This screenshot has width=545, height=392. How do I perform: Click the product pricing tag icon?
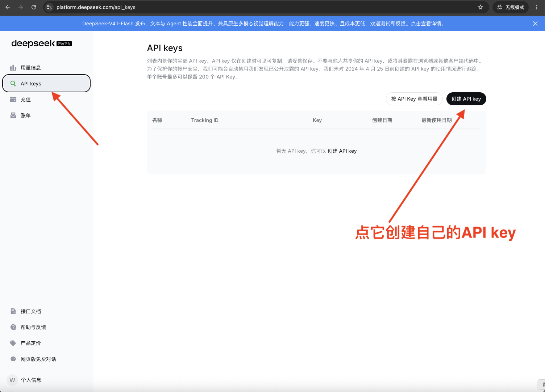tap(13, 343)
